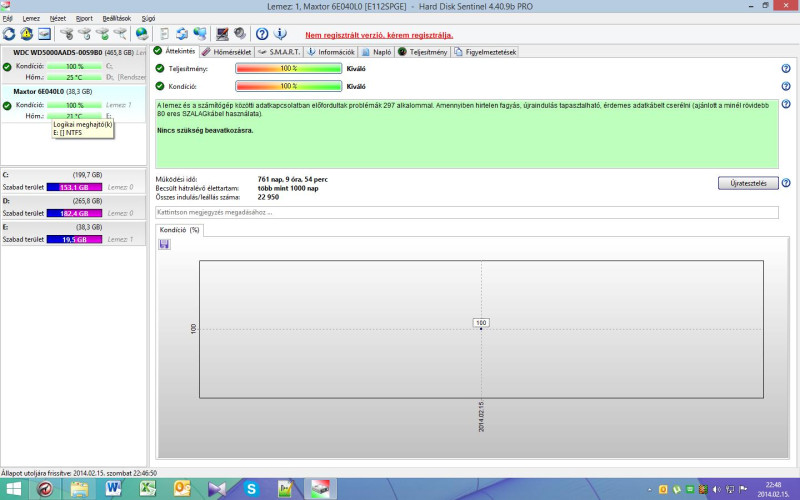Click the yellow warning alert toolbar icon

click(27, 34)
